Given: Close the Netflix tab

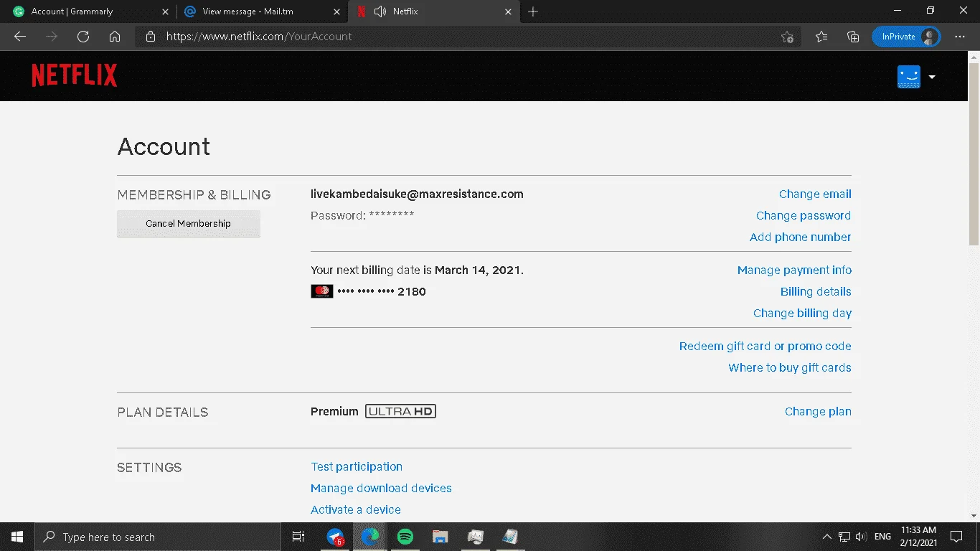Looking at the screenshot, I should (x=508, y=11).
